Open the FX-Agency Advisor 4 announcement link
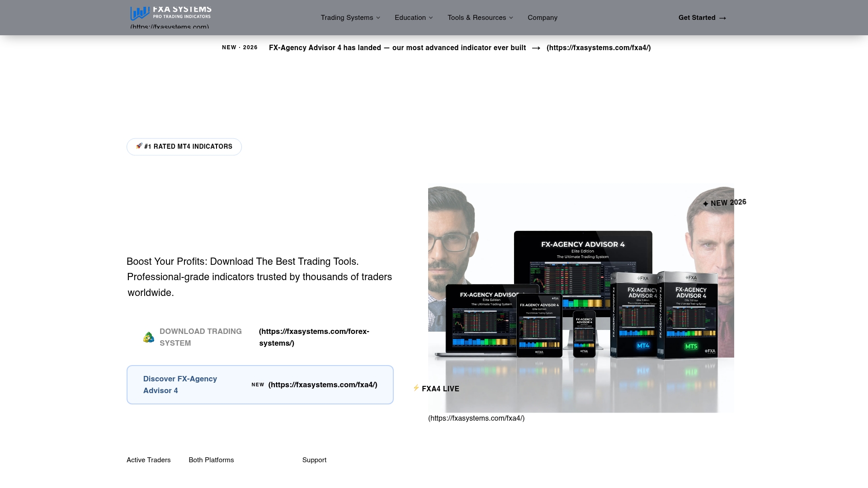This screenshot has height=488, width=868. point(397,48)
